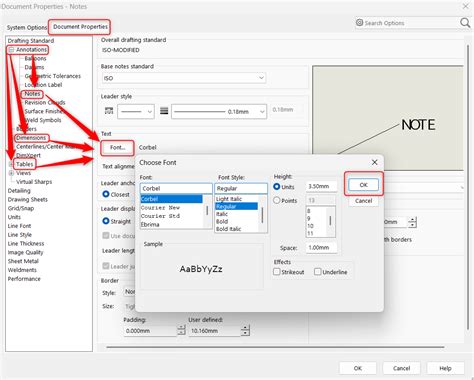The width and height of the screenshot is (474, 380).
Task: Collapse the Annotations tree node
Action: click(x=11, y=50)
